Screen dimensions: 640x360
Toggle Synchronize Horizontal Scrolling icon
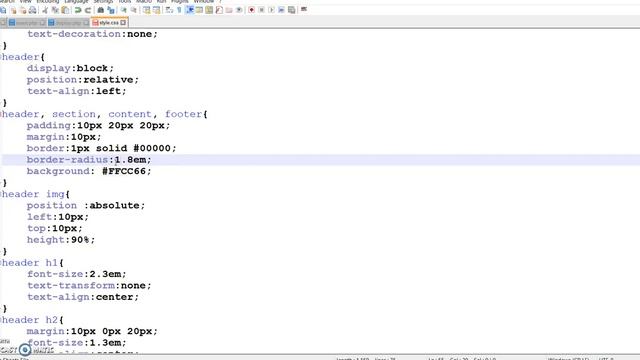click(156, 10)
